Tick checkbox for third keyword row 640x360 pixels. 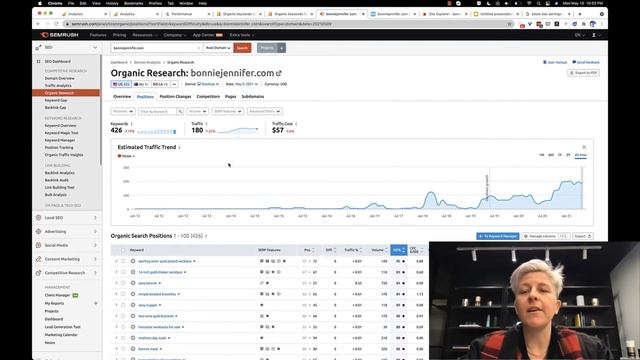coord(123,283)
